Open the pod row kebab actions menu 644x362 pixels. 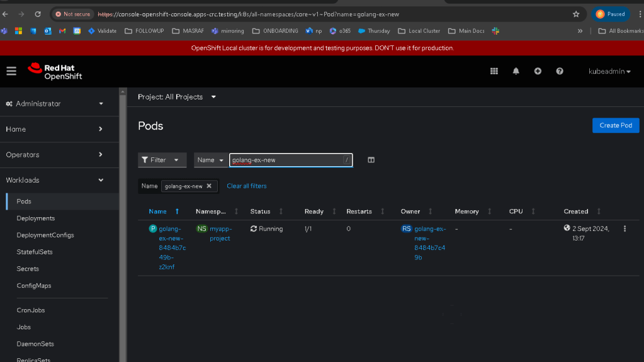(x=624, y=229)
